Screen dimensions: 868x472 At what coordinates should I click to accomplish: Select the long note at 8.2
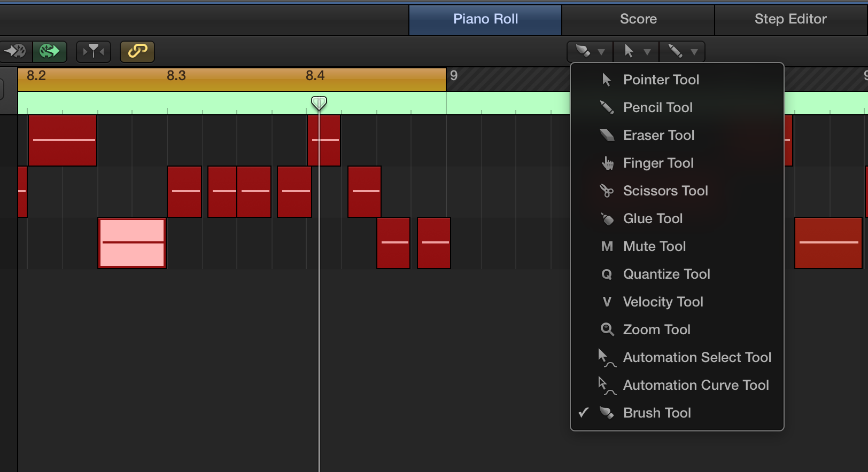point(63,140)
